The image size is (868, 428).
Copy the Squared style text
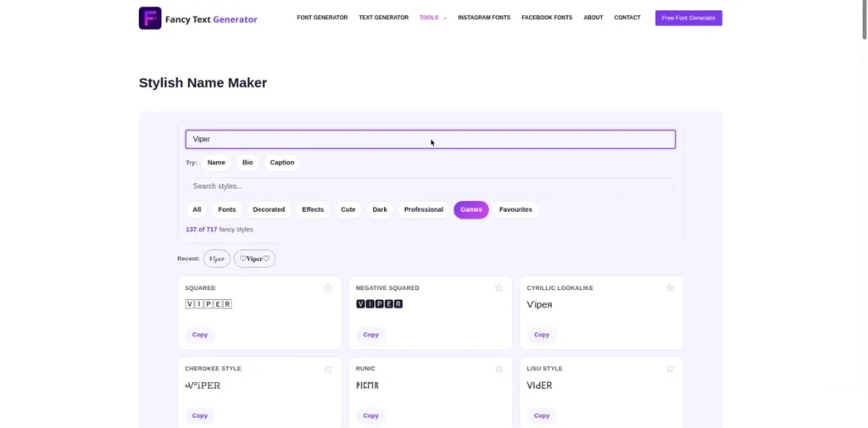pos(200,335)
